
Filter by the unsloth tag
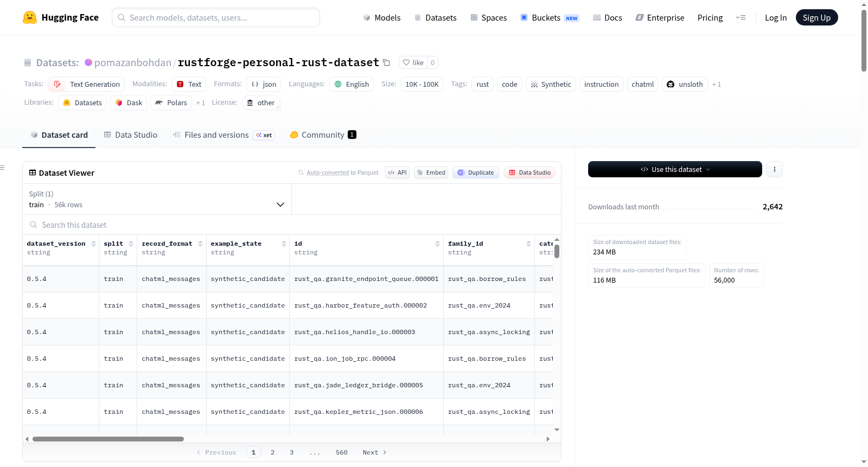click(685, 84)
